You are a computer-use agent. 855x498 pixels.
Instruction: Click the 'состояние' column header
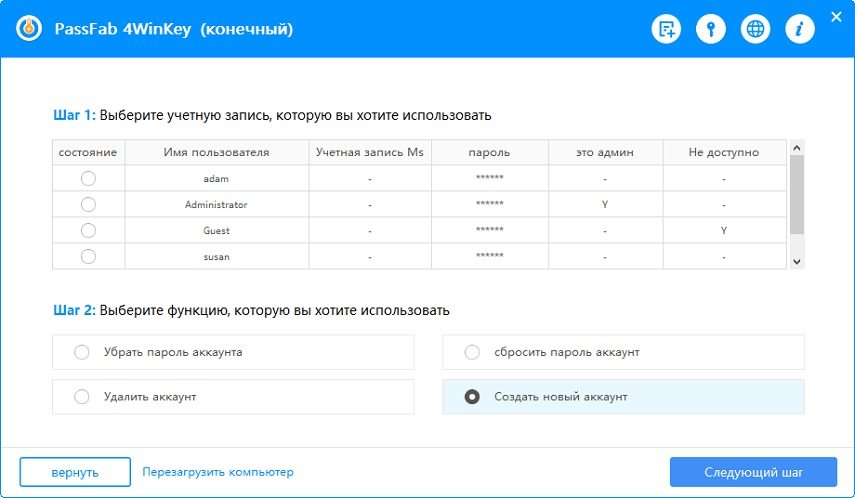click(x=88, y=152)
